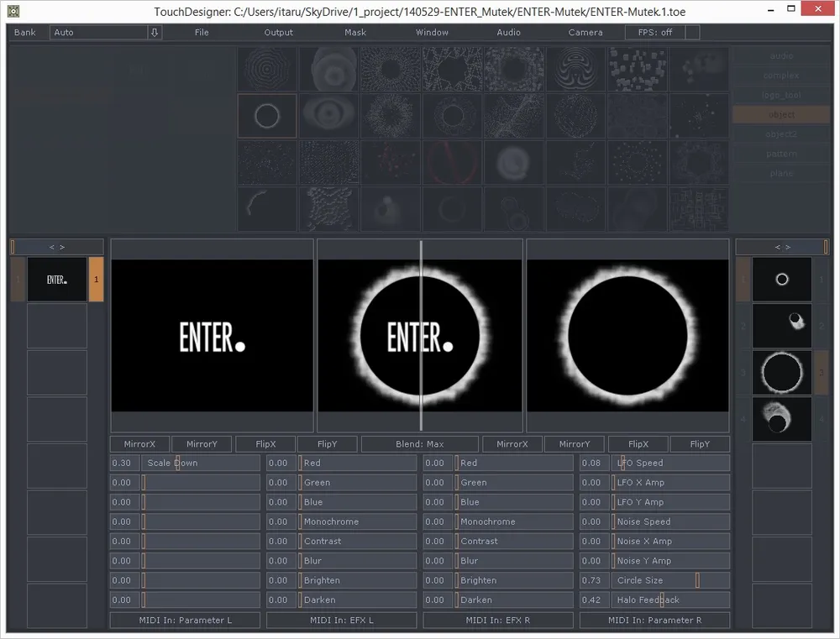Open the Mask menu
This screenshot has width=840, height=639.
tap(355, 32)
